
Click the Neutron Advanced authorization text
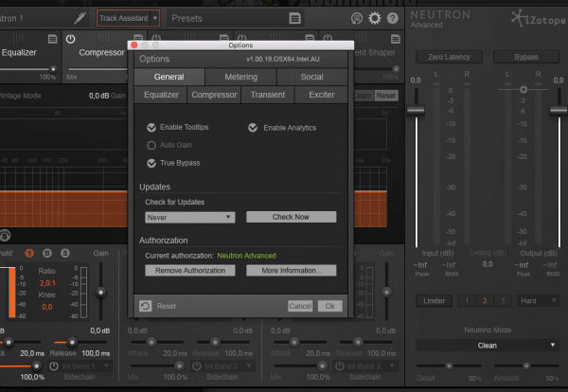[x=246, y=256]
